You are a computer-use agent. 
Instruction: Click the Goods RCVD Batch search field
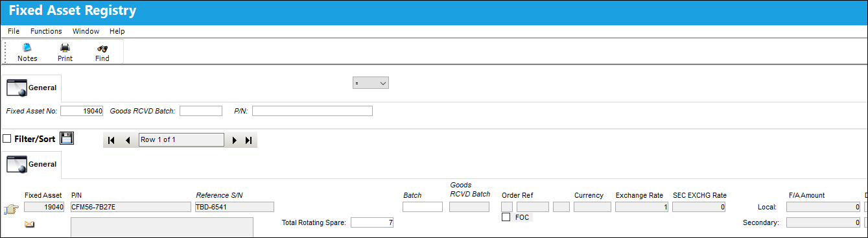click(201, 111)
